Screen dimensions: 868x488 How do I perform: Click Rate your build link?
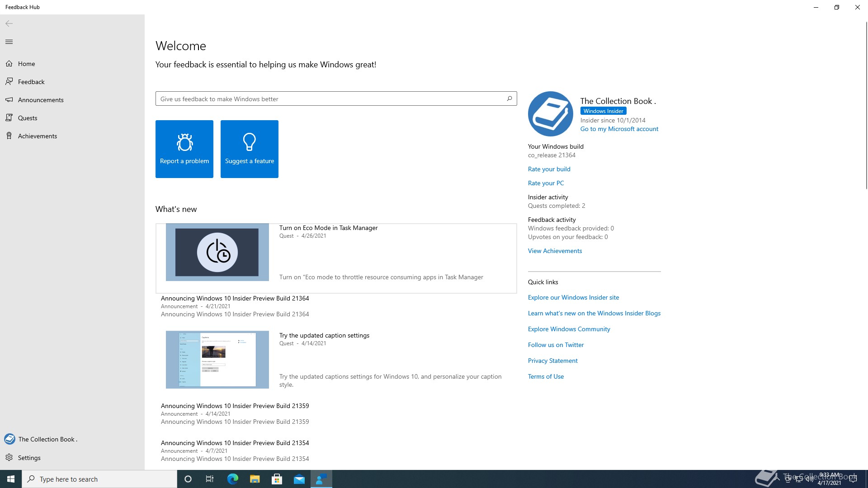click(x=549, y=169)
